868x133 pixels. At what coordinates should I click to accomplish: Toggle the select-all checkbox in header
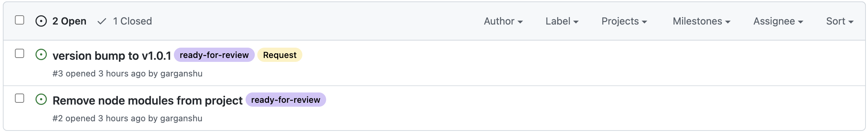click(20, 20)
